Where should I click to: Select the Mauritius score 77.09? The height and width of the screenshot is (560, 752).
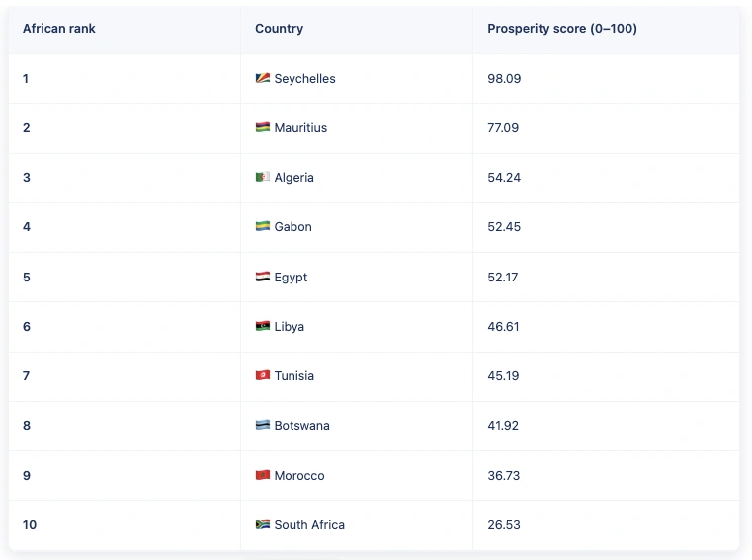tap(503, 128)
